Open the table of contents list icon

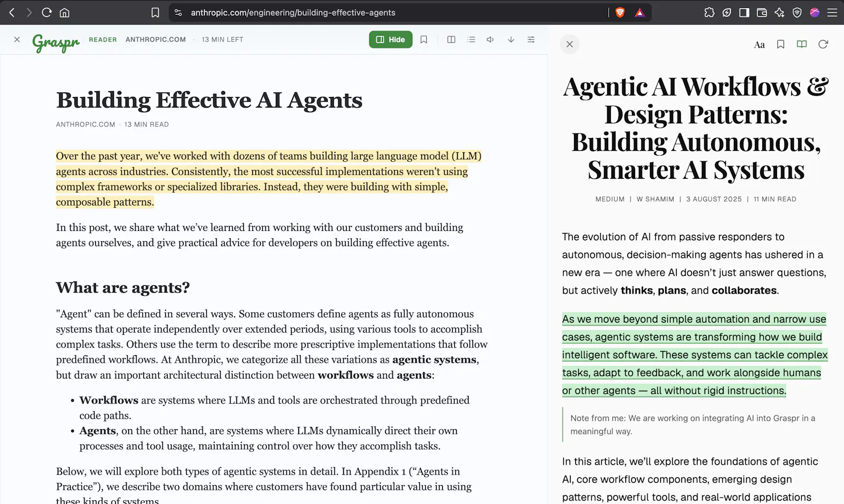[x=471, y=40]
